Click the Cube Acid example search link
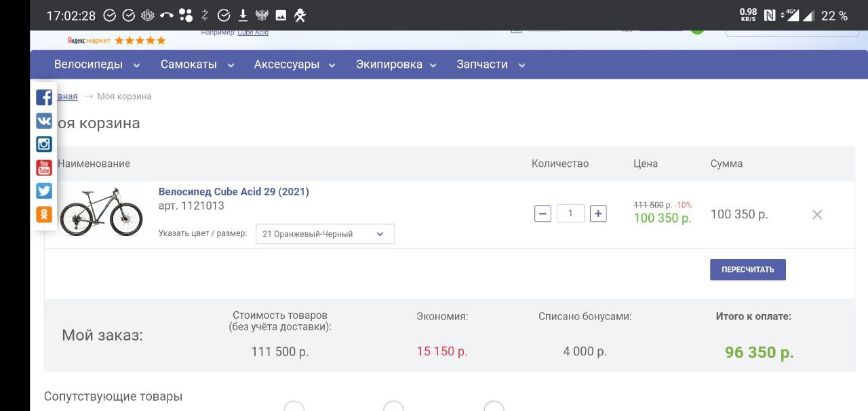Screen dimensions: 868x411 (x=253, y=33)
